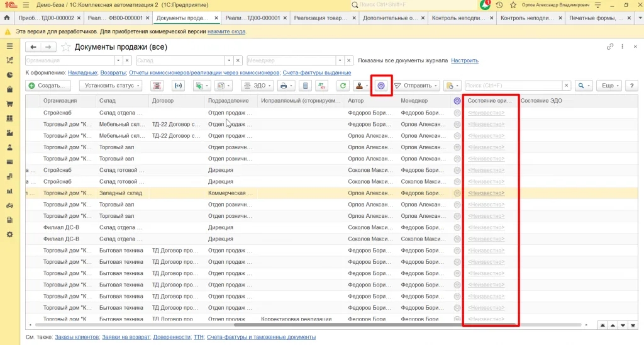Switch to tab Печатные формы
Viewport: 644px width, 345px height.
tap(596, 18)
